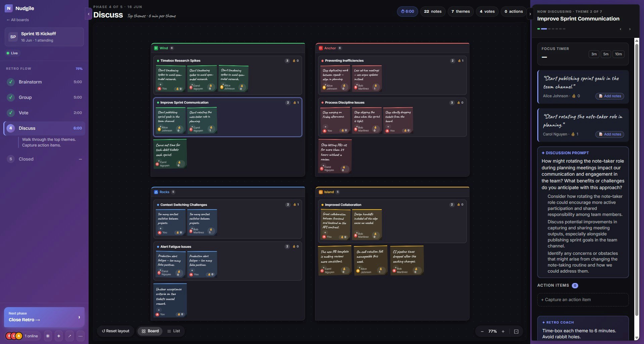
Task: Open the Vote phase
Action: click(44, 113)
